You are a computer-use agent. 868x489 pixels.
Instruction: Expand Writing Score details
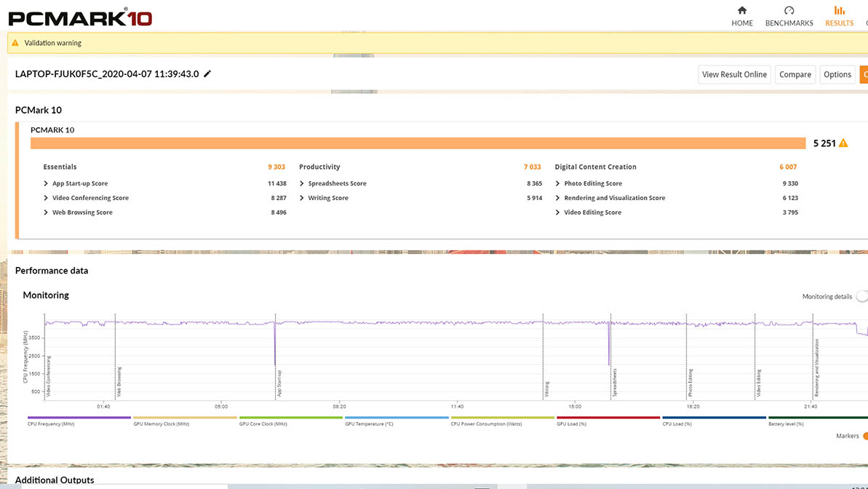(302, 198)
